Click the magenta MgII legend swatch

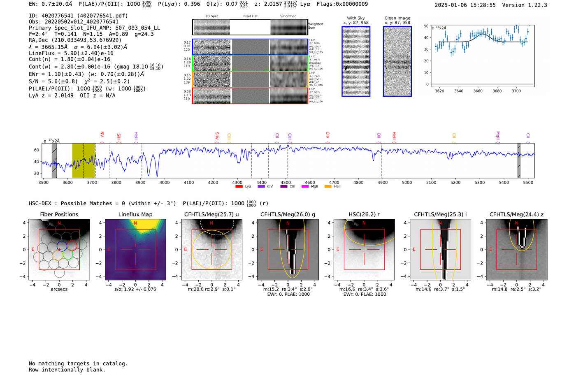click(305, 187)
